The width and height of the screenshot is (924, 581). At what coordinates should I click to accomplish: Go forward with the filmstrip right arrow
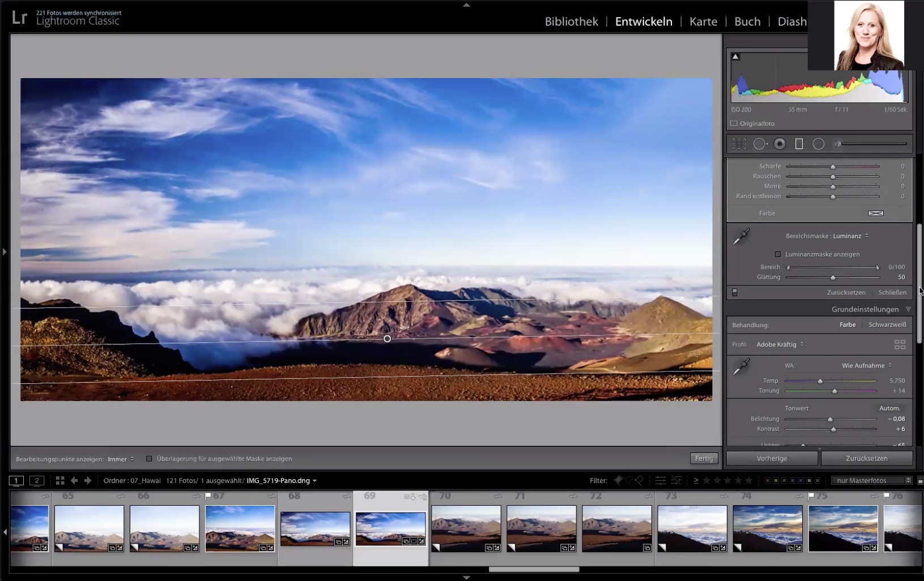pyautogui.click(x=88, y=480)
